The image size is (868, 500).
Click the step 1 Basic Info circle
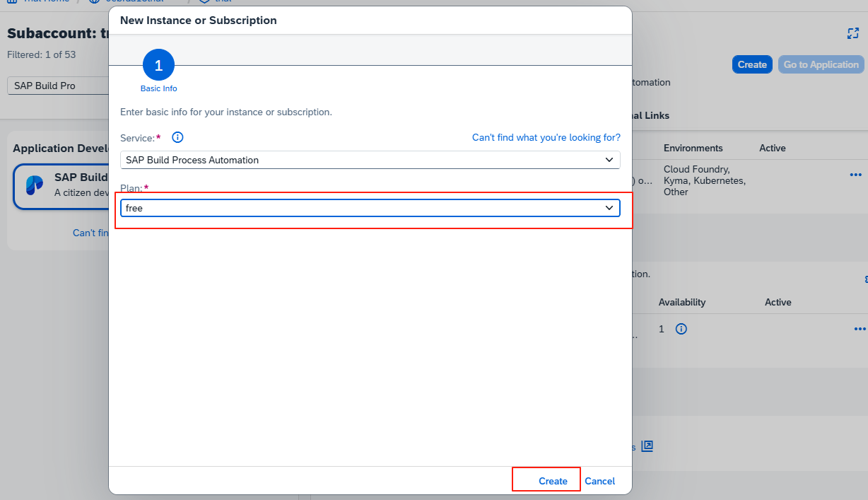[x=158, y=65]
